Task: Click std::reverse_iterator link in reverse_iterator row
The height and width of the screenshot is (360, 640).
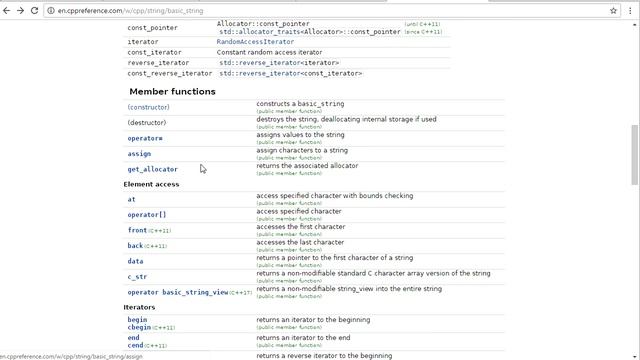Action: pyautogui.click(x=260, y=63)
